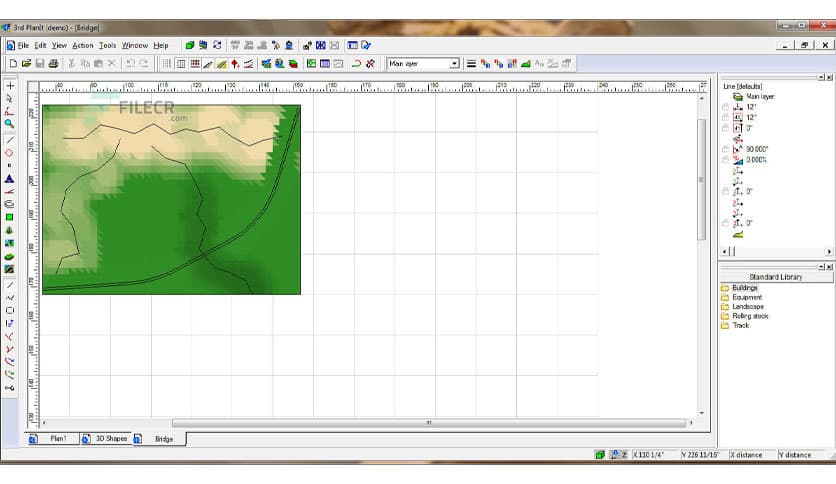
Task: Select the red circle drawing tool
Action: click(x=9, y=153)
